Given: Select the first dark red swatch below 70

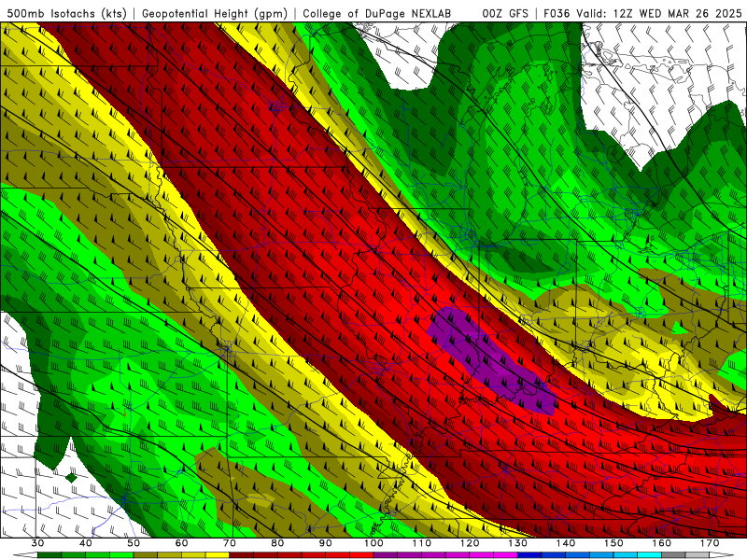Looking at the screenshot, I should click(x=242, y=555).
